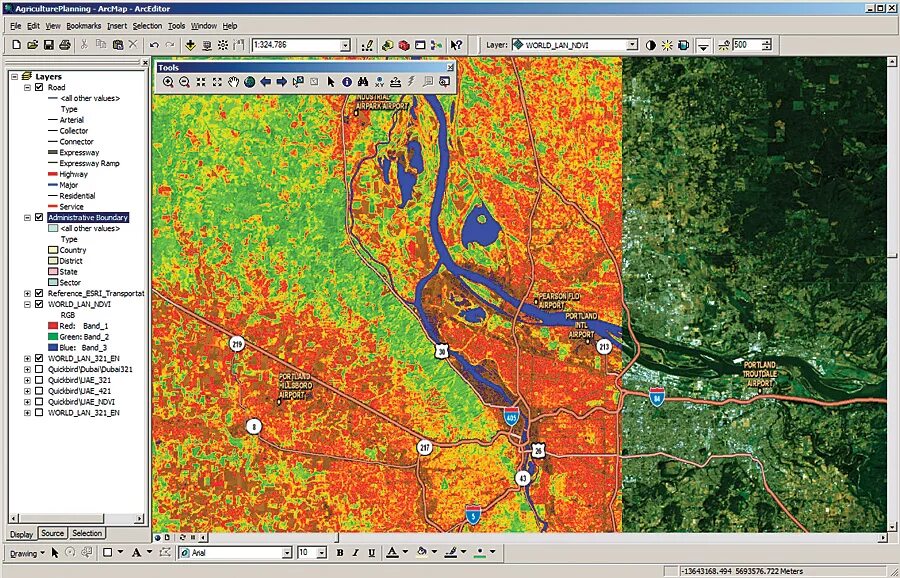900x578 pixels.
Task: Open the Find binoculars tool
Action: (363, 82)
